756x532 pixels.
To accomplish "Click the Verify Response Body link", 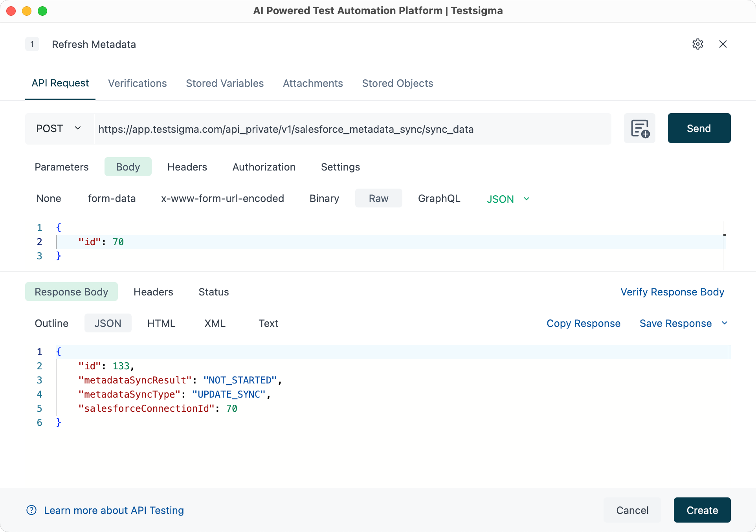I will [x=672, y=292].
